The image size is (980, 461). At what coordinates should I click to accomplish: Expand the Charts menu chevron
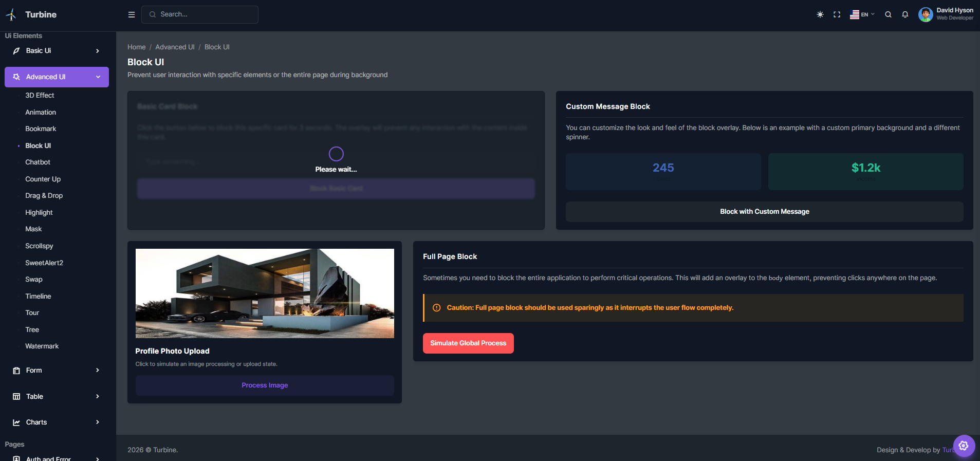point(98,422)
